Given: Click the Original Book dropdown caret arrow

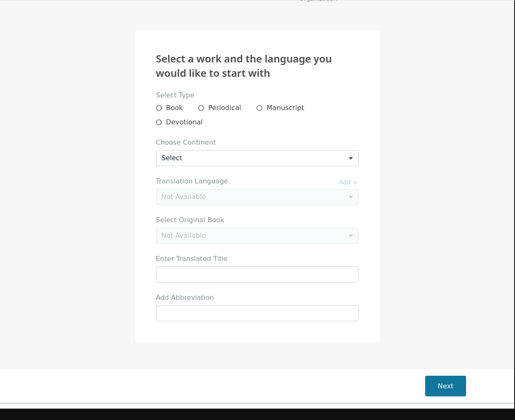Looking at the screenshot, I should coord(351,236).
